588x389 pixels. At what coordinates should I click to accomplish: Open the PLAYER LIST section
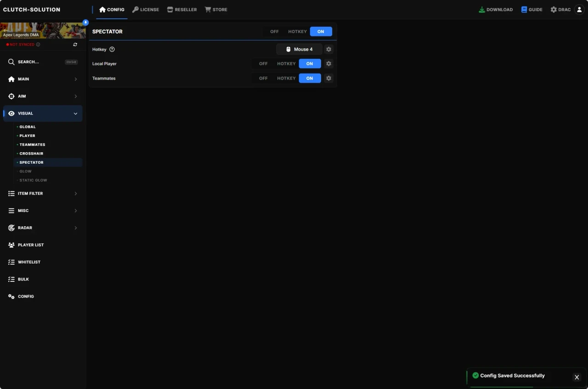(42, 245)
